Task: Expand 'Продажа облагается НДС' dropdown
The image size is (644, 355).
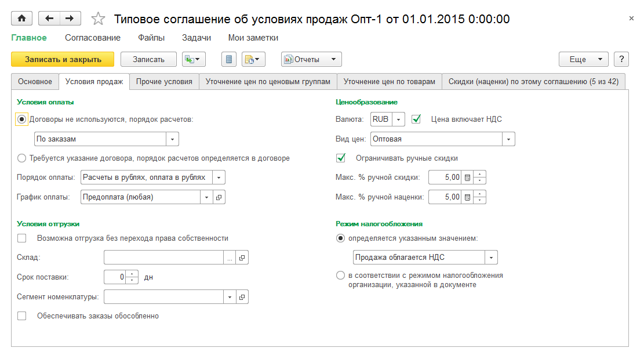Action: [491, 257]
